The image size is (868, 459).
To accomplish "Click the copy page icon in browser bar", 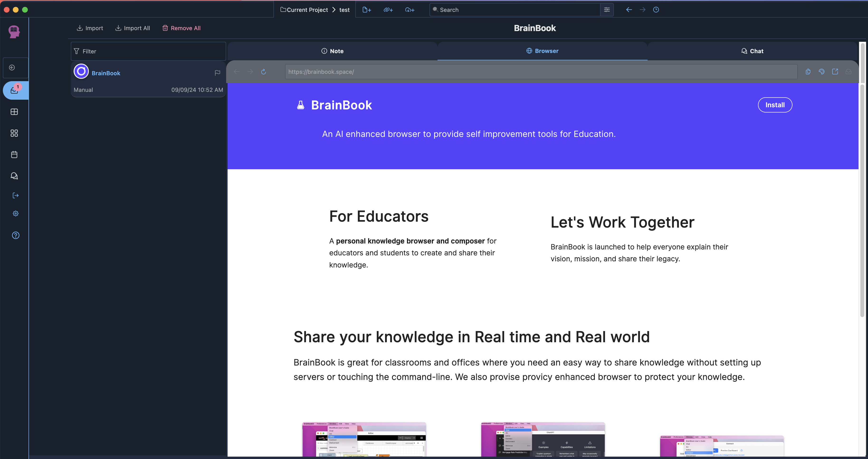I will [x=808, y=72].
